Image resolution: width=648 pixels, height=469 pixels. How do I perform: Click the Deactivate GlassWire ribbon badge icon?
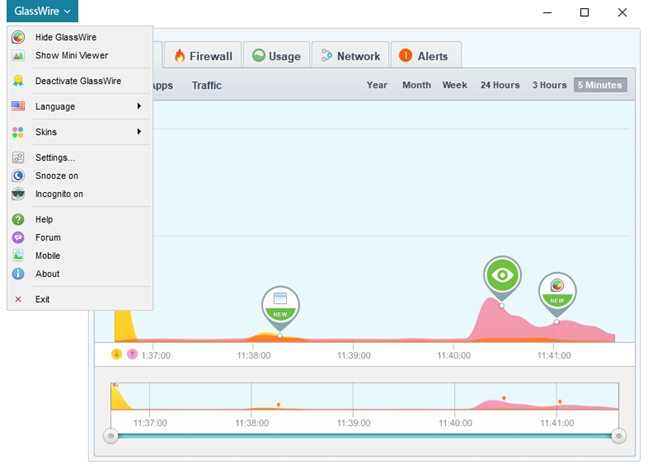pyautogui.click(x=18, y=81)
